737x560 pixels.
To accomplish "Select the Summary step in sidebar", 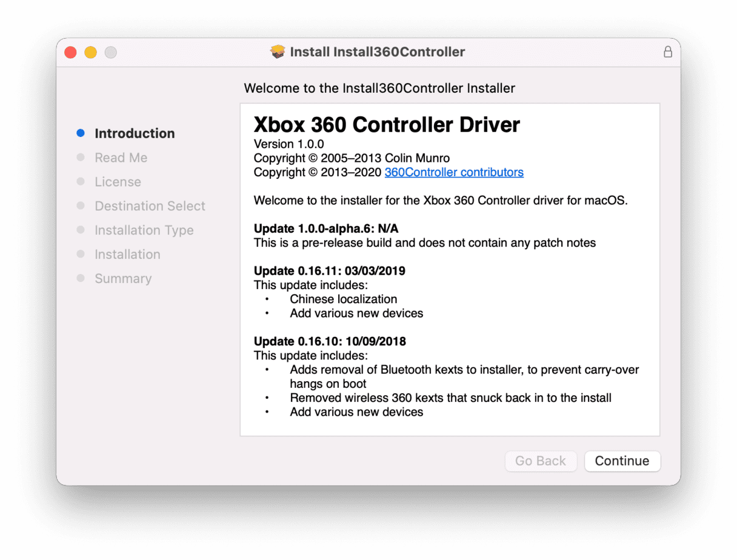I will point(123,279).
